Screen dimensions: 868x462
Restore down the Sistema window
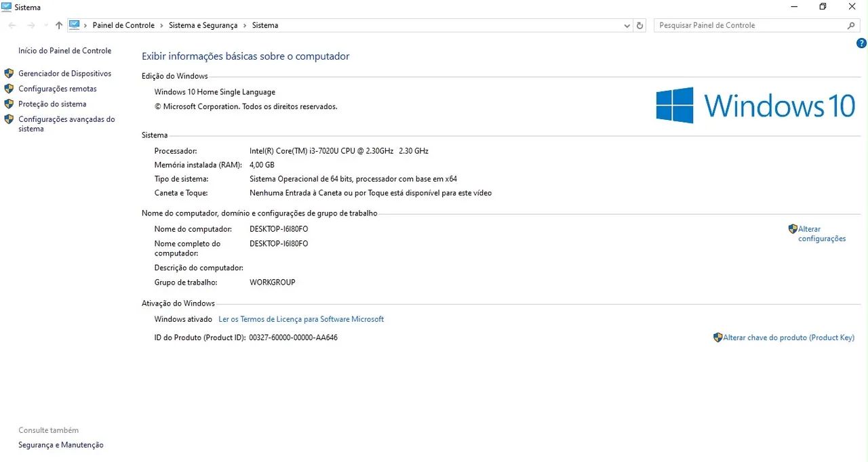(x=823, y=6)
